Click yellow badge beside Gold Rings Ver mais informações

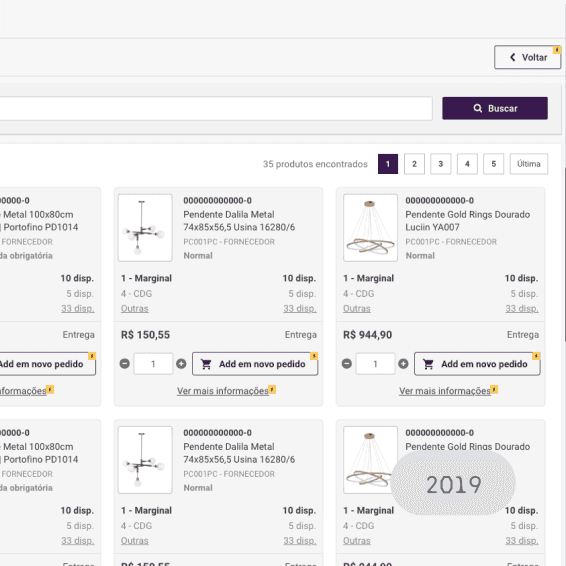point(495,389)
